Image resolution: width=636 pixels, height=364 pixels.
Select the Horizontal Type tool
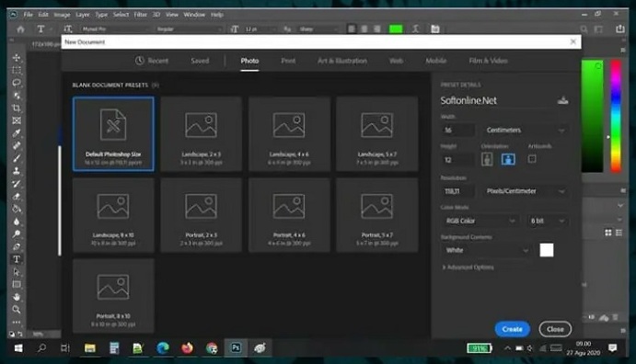[17, 259]
